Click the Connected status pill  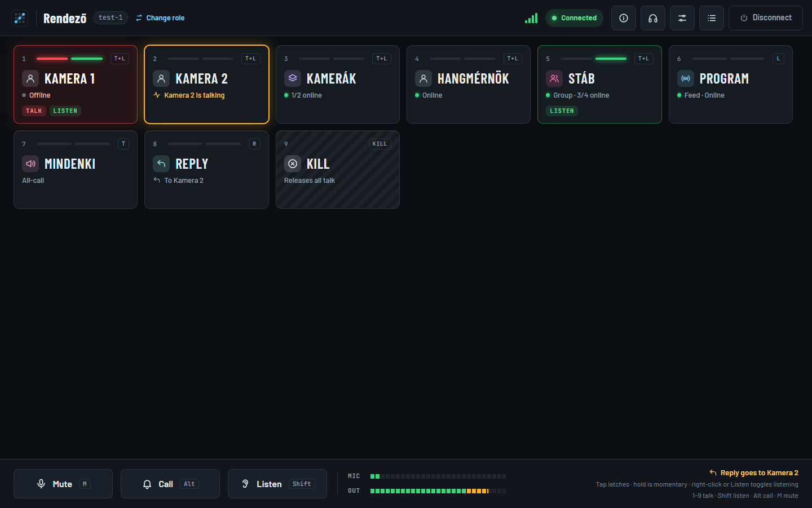click(x=574, y=18)
